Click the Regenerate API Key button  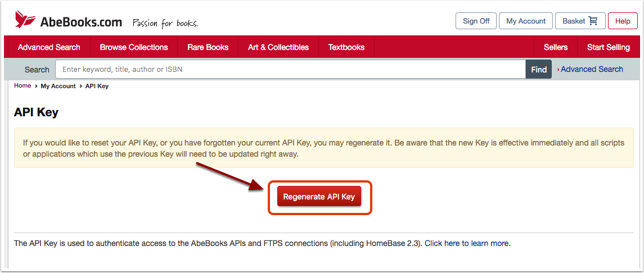[x=319, y=197]
